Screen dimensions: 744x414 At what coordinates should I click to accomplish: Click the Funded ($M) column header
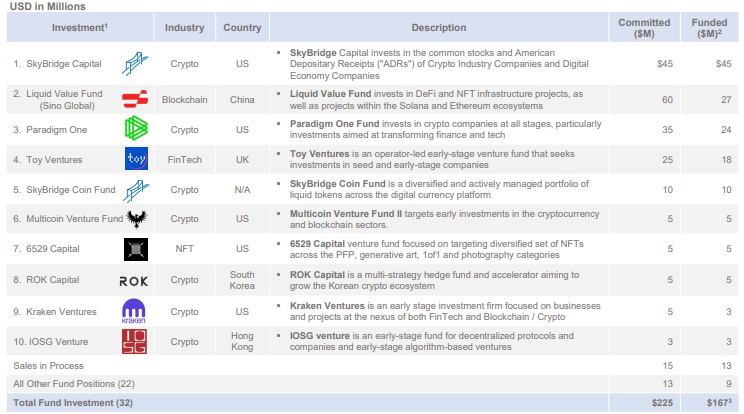[x=710, y=27]
